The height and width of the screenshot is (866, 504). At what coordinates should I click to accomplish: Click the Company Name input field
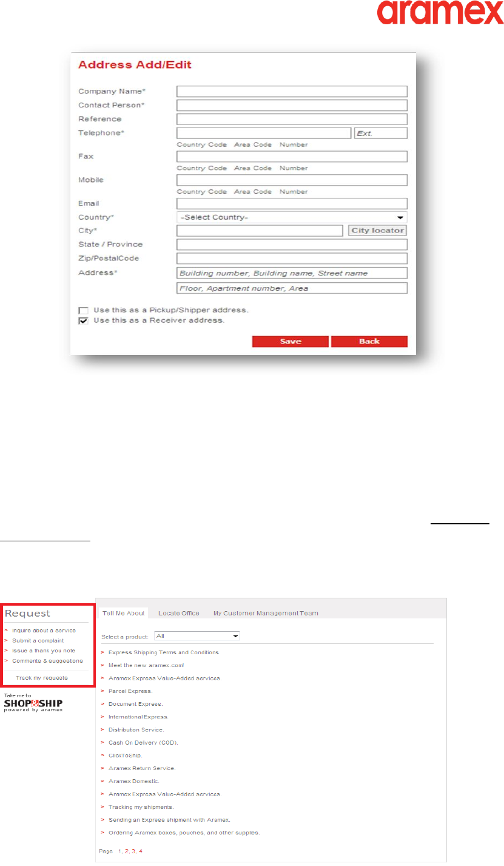tap(292, 92)
